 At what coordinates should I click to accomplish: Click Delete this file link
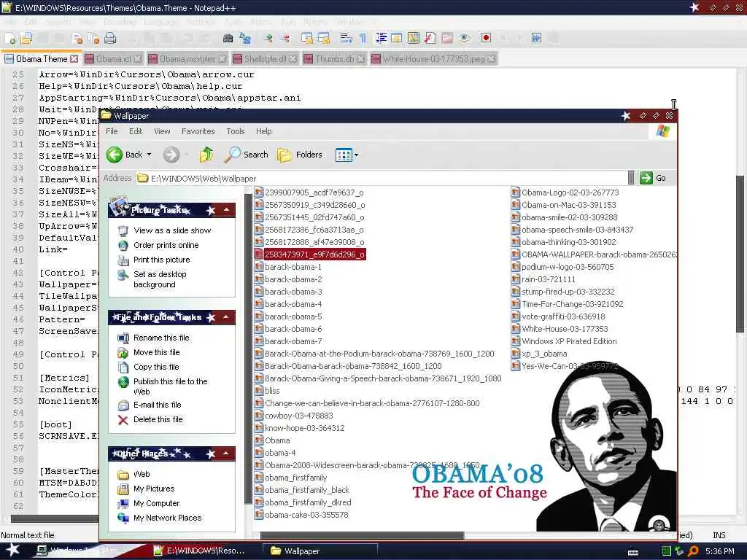[158, 419]
